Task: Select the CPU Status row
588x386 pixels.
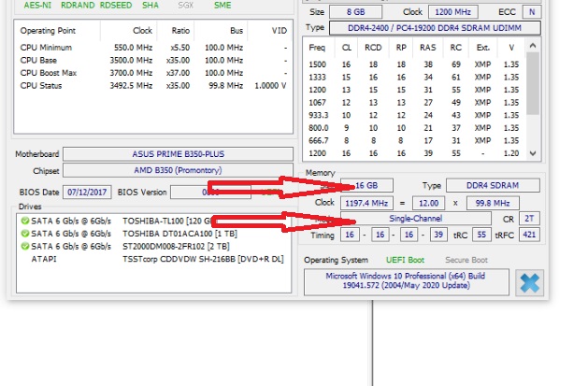Action: 153,86
